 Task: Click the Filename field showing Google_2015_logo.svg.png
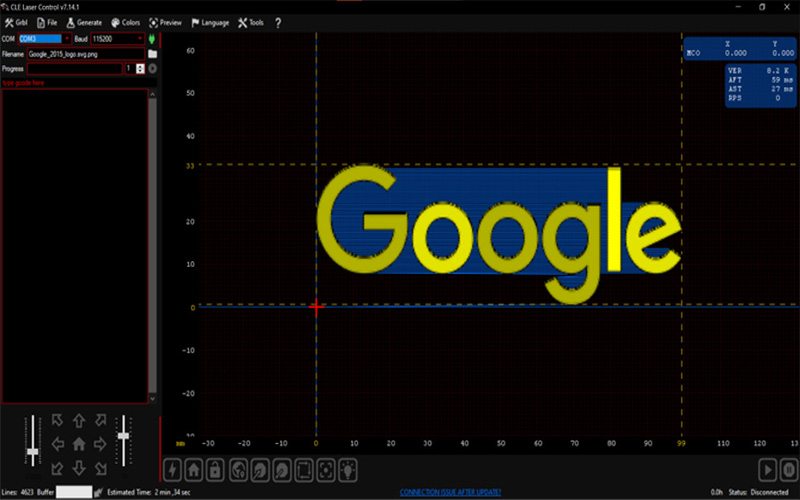pos(86,54)
